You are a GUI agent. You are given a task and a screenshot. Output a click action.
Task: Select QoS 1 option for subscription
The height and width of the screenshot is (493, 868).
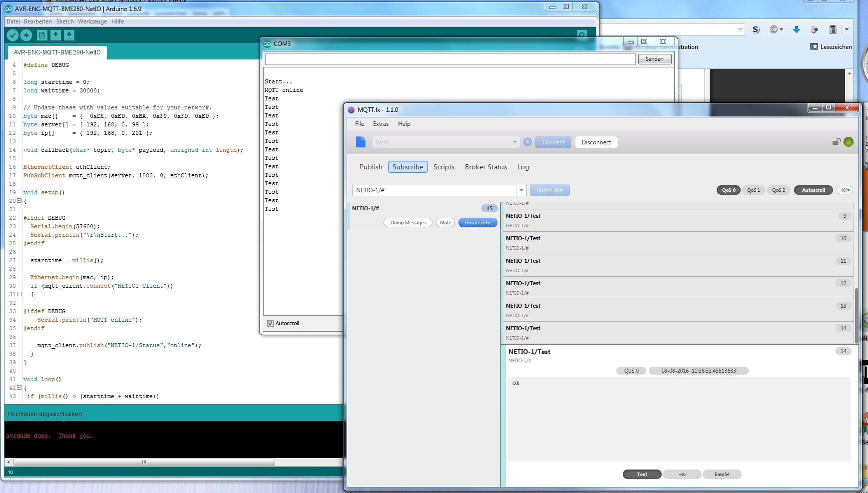[x=753, y=190]
